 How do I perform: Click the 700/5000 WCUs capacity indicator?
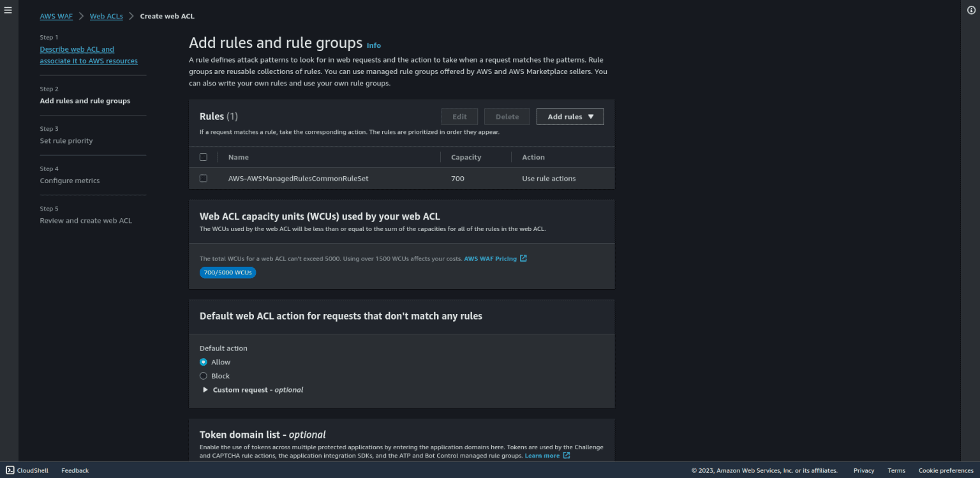(228, 273)
